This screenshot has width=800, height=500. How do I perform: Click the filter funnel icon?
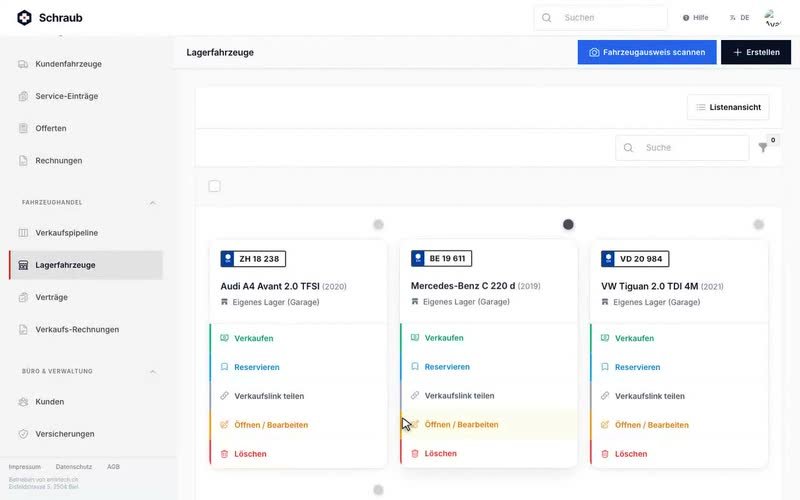pyautogui.click(x=762, y=147)
